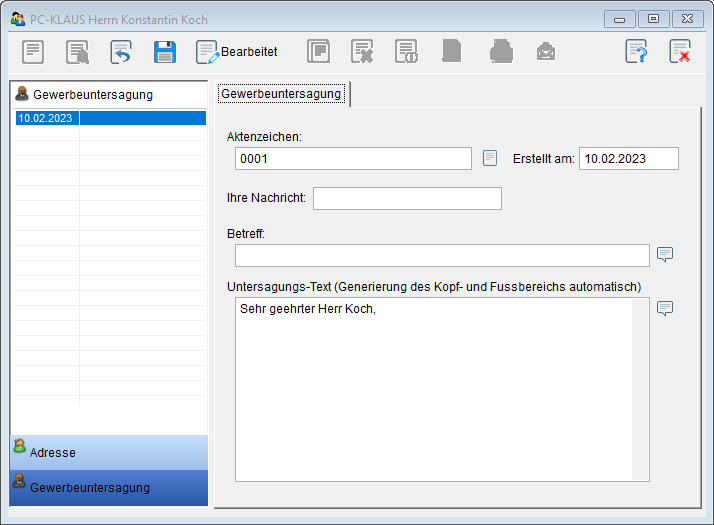The height and width of the screenshot is (525, 714).
Task: Open the Adresse section in the sidebar
Action: click(x=109, y=452)
